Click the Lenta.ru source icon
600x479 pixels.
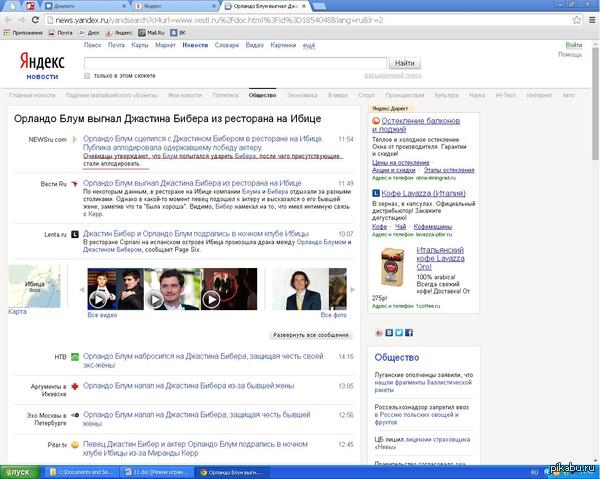(75, 234)
